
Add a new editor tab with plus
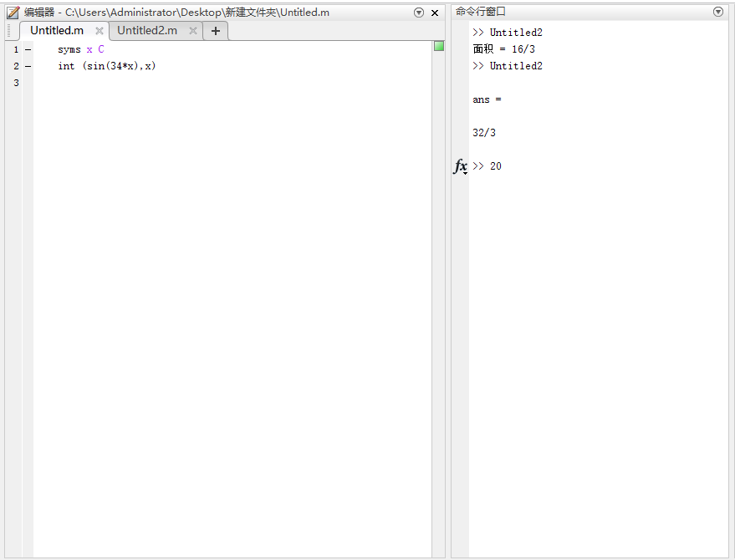[x=216, y=31]
